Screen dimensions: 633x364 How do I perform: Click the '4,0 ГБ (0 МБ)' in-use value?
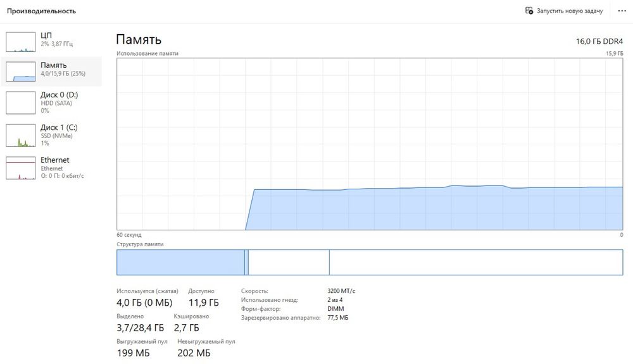point(144,303)
